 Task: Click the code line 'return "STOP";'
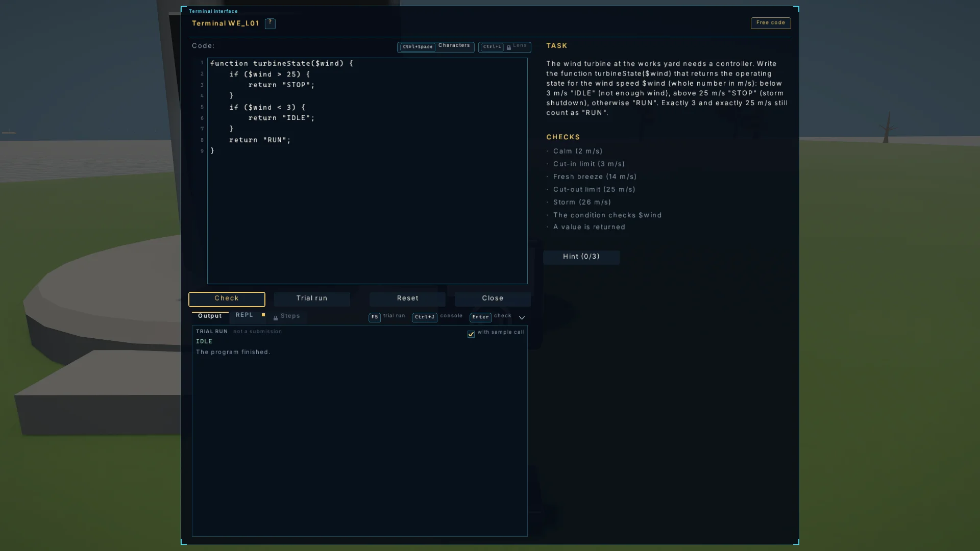tap(281, 85)
